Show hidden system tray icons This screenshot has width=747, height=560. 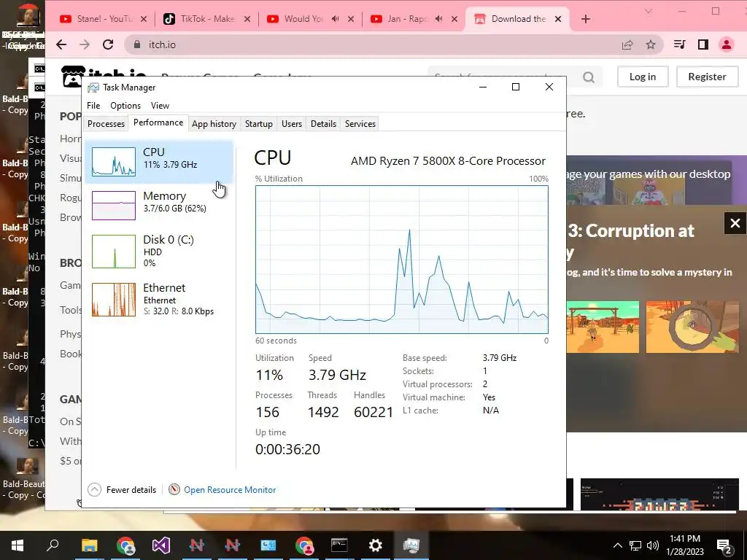tap(617, 545)
